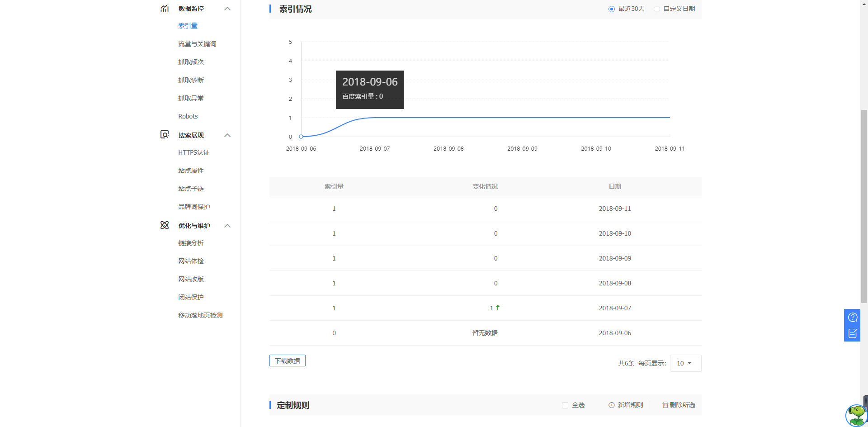Click the 优化与维护 sidebar icon
This screenshot has width=868, height=427.
[165, 225]
